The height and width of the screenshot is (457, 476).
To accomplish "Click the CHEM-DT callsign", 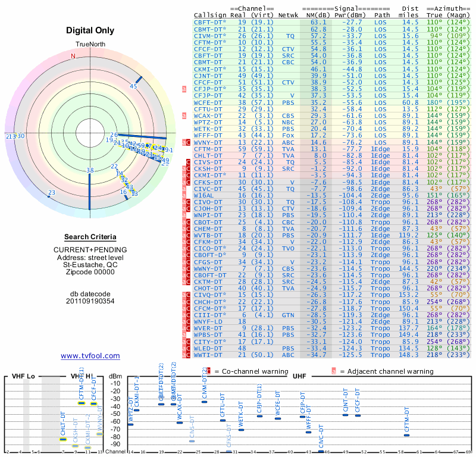I will 208,228.
